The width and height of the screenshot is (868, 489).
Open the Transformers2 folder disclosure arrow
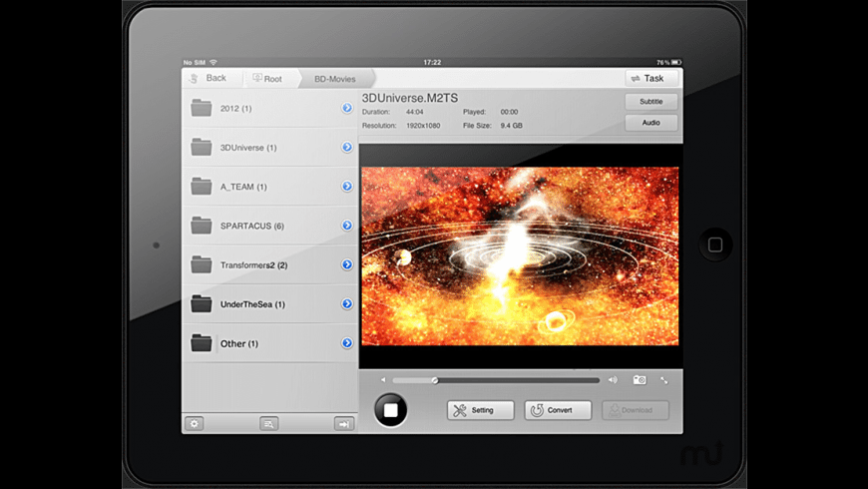[347, 264]
